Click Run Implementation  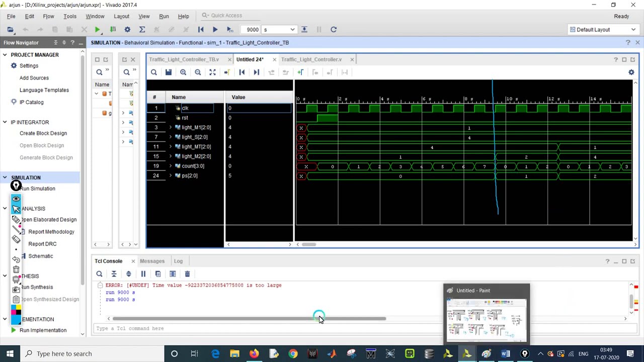[x=43, y=330]
